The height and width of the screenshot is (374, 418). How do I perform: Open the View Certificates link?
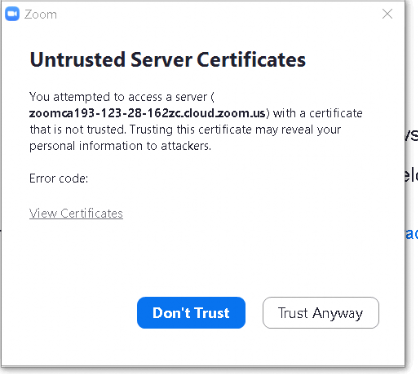tap(76, 213)
